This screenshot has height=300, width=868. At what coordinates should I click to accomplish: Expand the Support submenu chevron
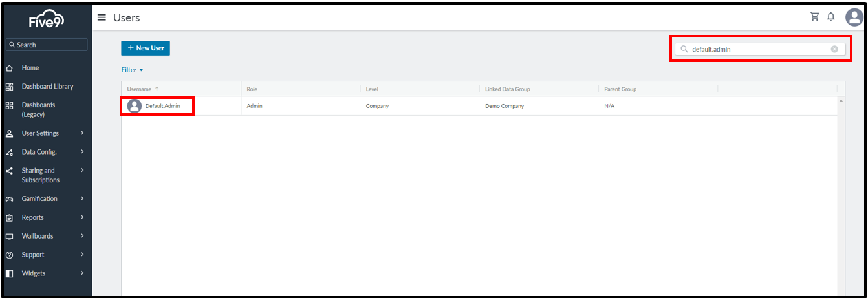tap(82, 255)
